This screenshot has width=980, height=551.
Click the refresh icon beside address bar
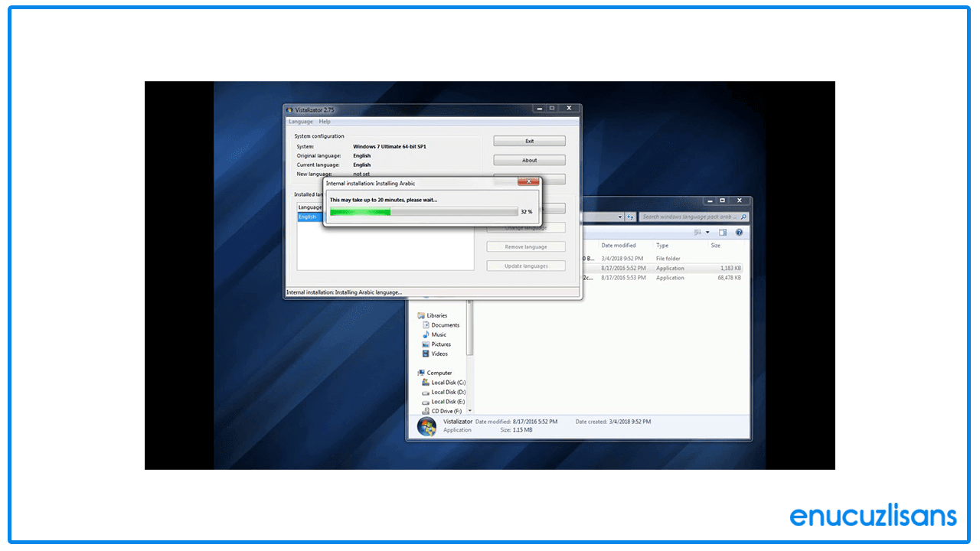pyautogui.click(x=630, y=217)
